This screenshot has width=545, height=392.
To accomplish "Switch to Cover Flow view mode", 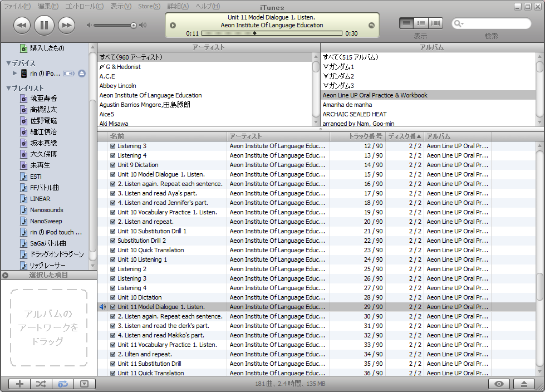I will point(436,23).
